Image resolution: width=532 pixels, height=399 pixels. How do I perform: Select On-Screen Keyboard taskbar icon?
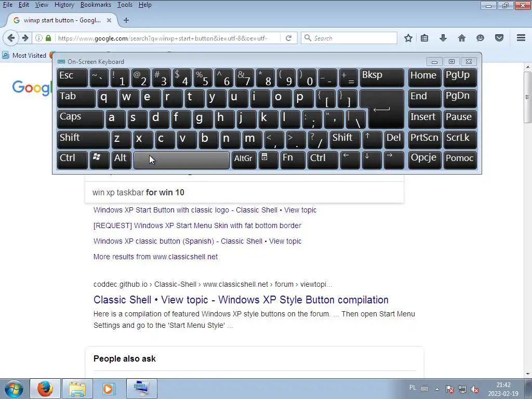tap(141, 389)
